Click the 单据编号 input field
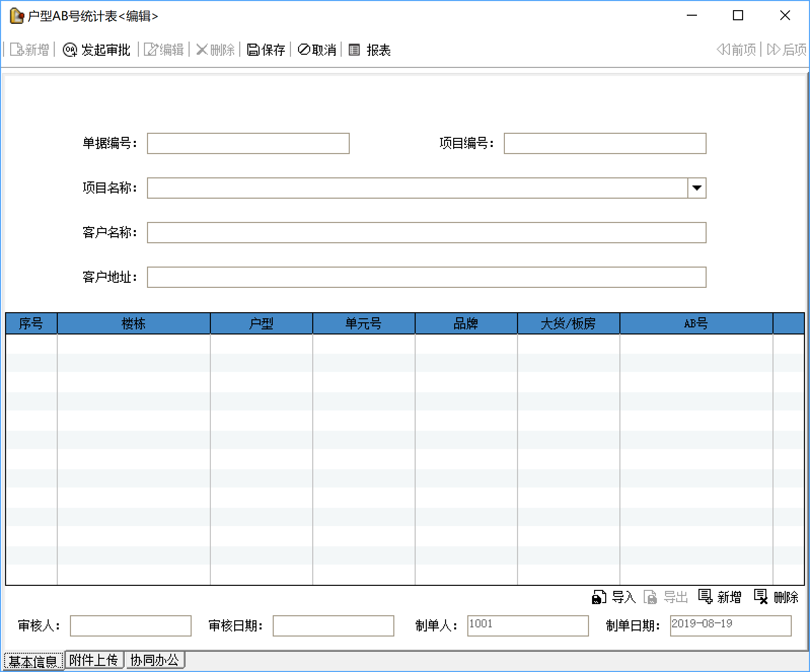 click(248, 143)
